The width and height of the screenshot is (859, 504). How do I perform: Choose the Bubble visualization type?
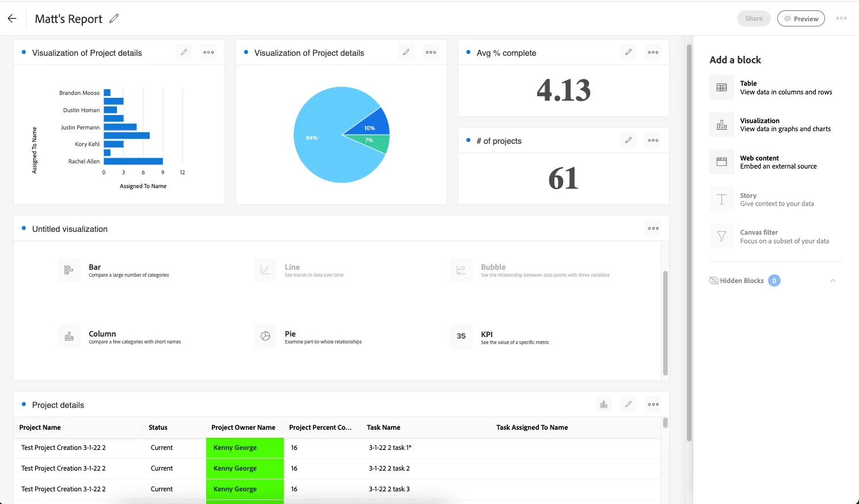pos(530,270)
